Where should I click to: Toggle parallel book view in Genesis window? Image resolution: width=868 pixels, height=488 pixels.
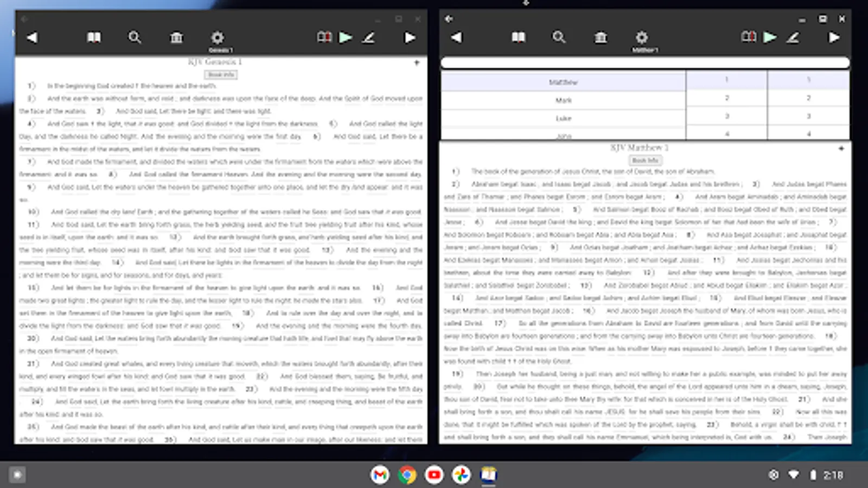324,37
